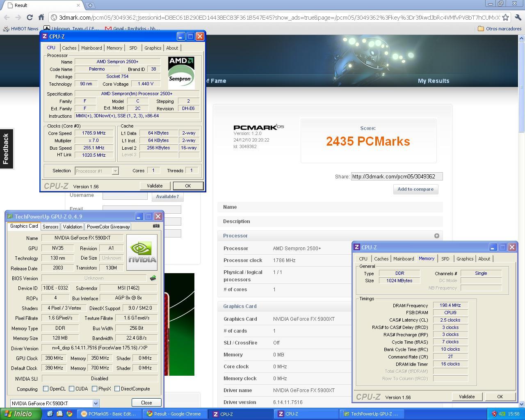
Task: Open the Processor section info icon
Action: coord(437,236)
